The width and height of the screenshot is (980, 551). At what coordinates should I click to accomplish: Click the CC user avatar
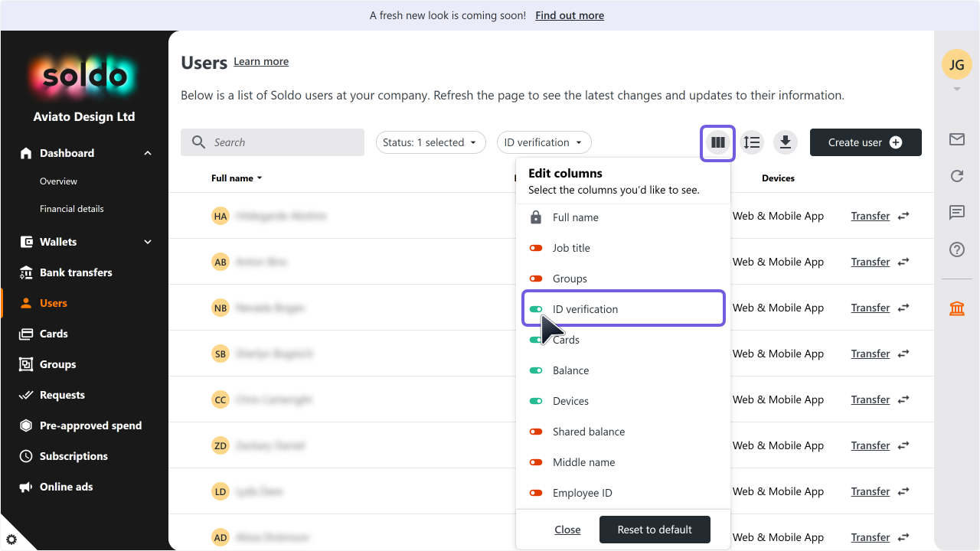[x=220, y=399]
